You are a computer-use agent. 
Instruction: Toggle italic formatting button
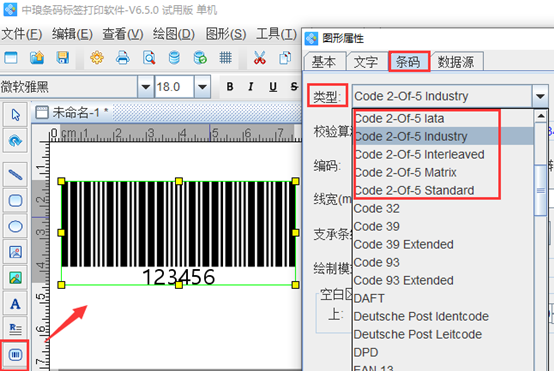[251, 87]
